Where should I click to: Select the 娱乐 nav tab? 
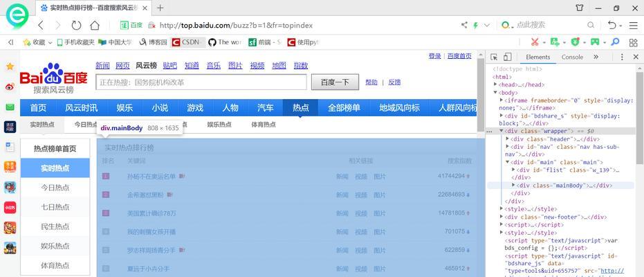tap(125, 107)
